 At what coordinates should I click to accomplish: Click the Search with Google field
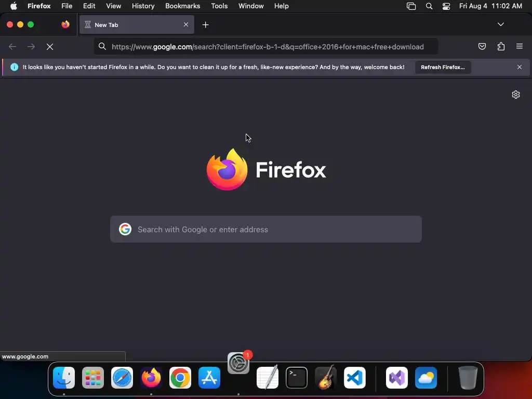tap(266, 229)
